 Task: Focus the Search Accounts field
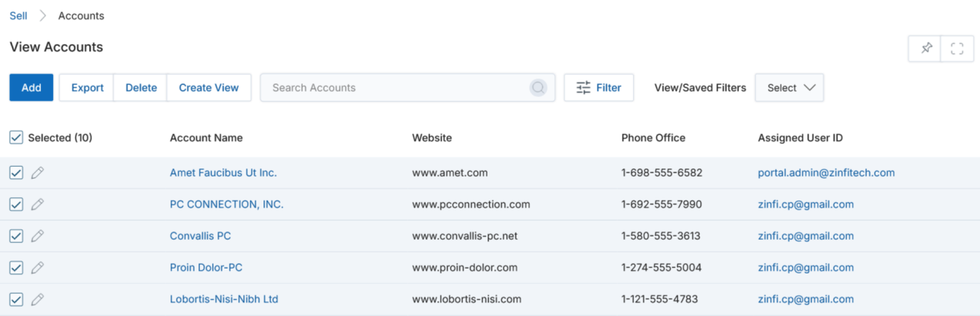pyautogui.click(x=407, y=87)
